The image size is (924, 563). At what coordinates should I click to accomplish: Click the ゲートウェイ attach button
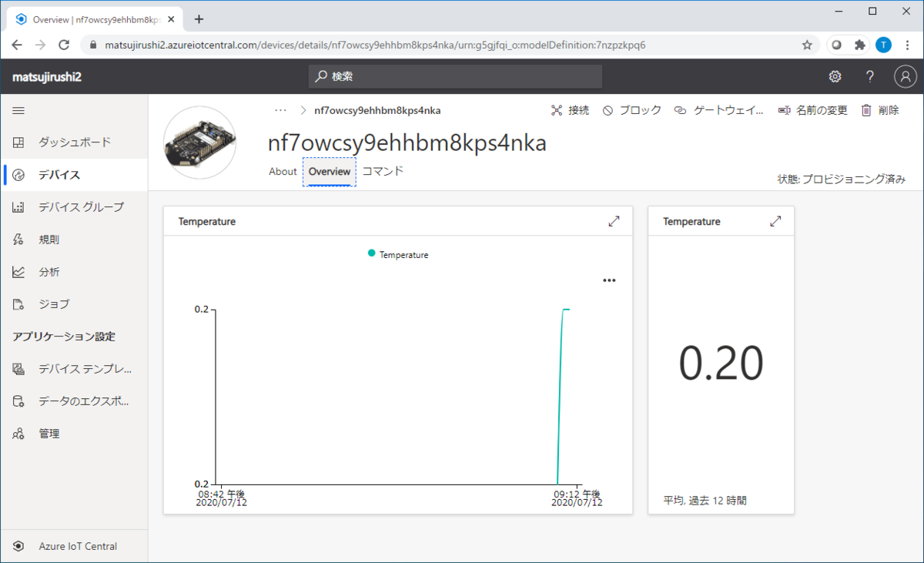click(719, 110)
